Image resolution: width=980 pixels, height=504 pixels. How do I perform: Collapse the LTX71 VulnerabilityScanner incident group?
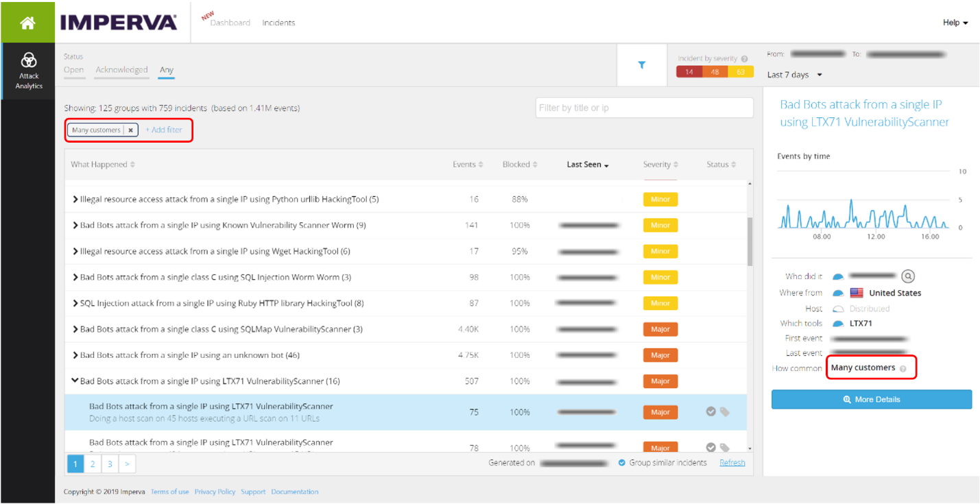[x=75, y=381]
